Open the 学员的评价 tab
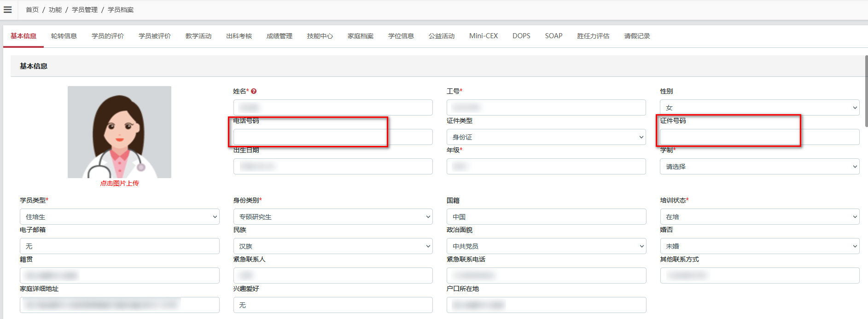 pos(108,36)
